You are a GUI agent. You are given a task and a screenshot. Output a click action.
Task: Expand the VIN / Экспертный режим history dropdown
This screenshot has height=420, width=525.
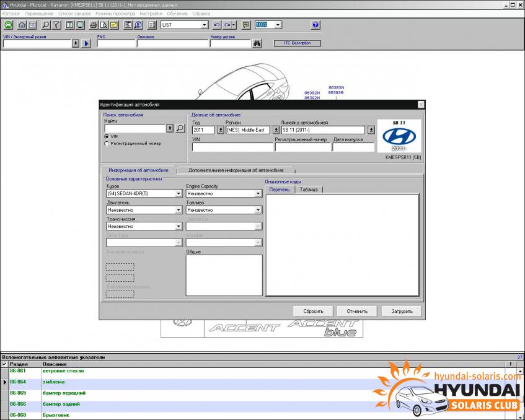coord(76,43)
